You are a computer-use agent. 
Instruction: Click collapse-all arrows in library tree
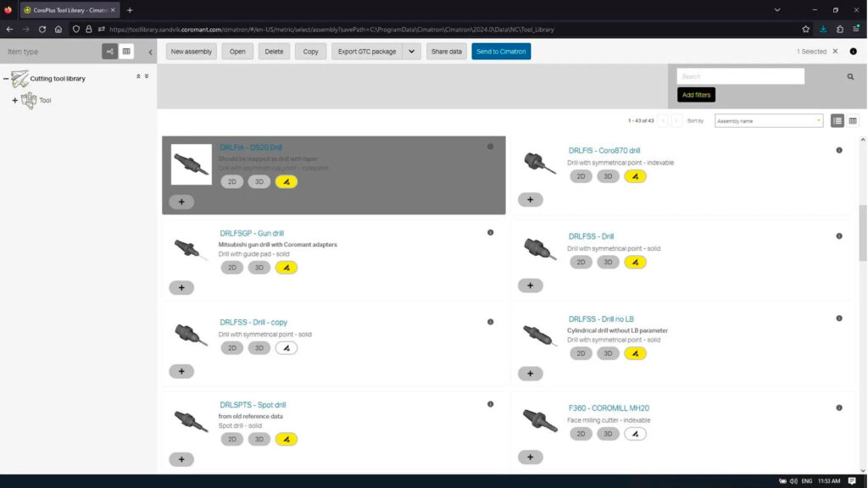[x=138, y=76]
